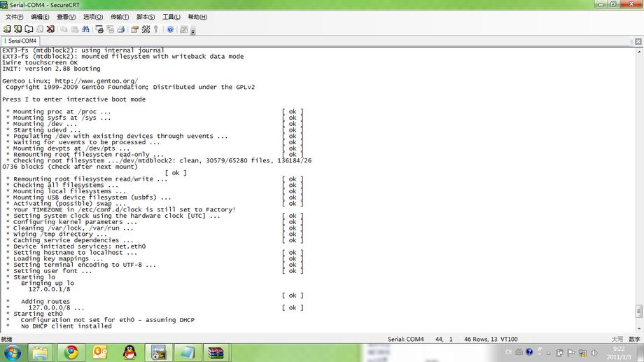This screenshot has width=644, height=362.
Task: Open the 帮助(H) menu
Action: pyautogui.click(x=197, y=17)
